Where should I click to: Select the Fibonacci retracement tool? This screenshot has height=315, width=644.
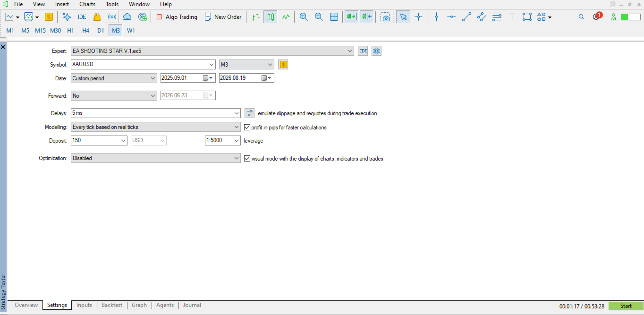[x=497, y=17]
